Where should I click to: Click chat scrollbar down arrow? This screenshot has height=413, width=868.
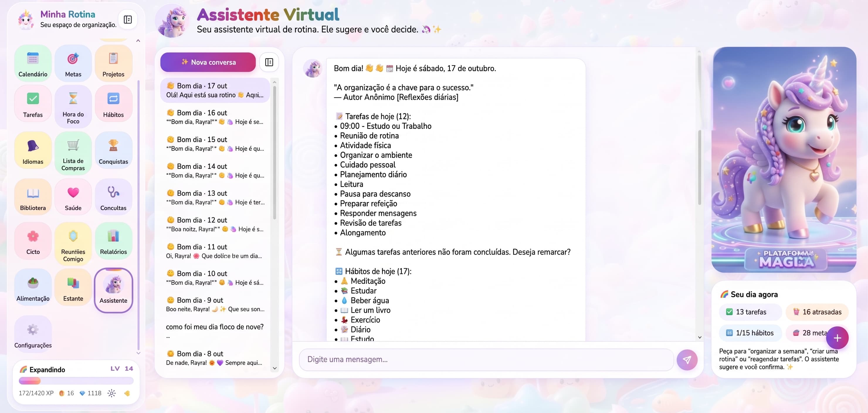699,337
